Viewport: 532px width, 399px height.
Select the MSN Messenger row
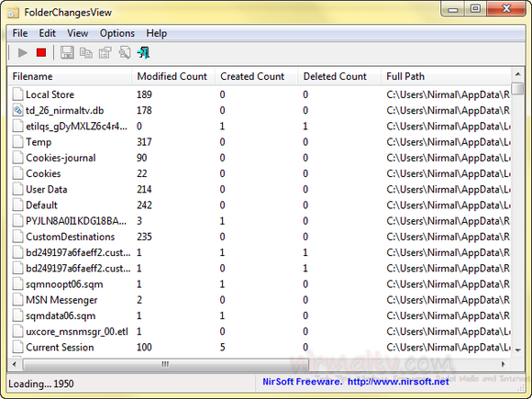point(260,300)
